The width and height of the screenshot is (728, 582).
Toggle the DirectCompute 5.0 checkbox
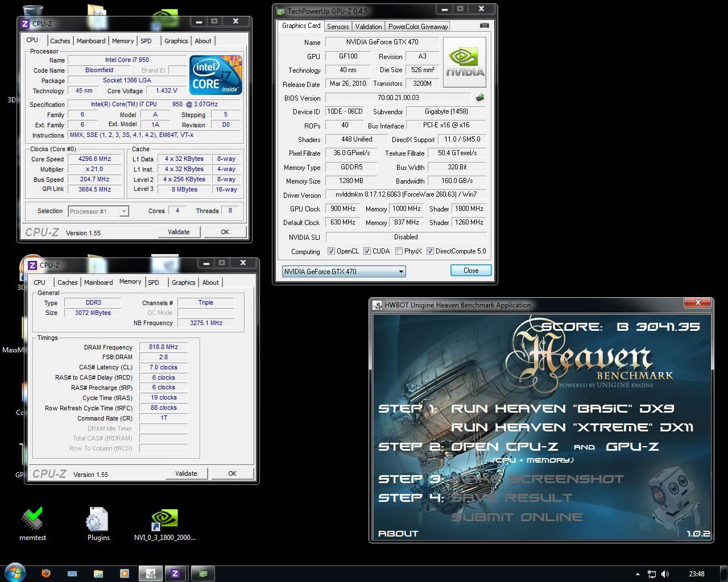tap(431, 251)
